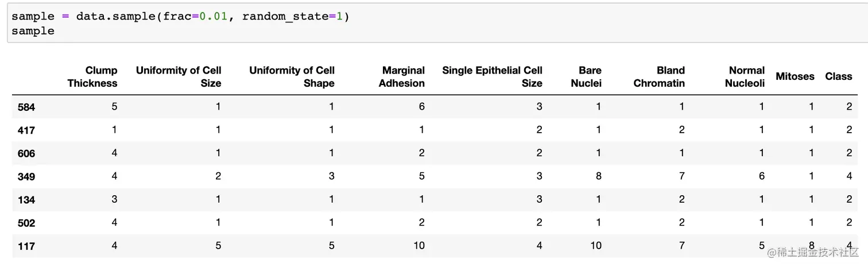Screen dimensions: 868x267
Task: Select Bare Nuclei value in row 349
Action: click(598, 176)
